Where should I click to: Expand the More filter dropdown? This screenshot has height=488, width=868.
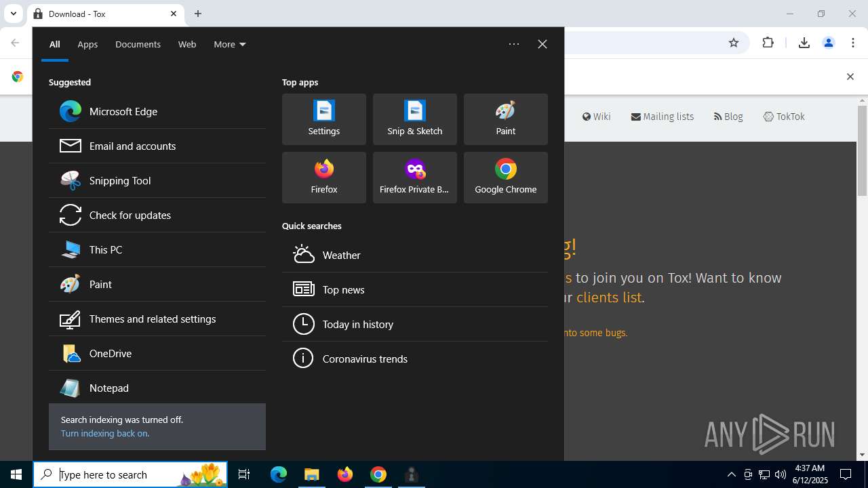tap(230, 44)
